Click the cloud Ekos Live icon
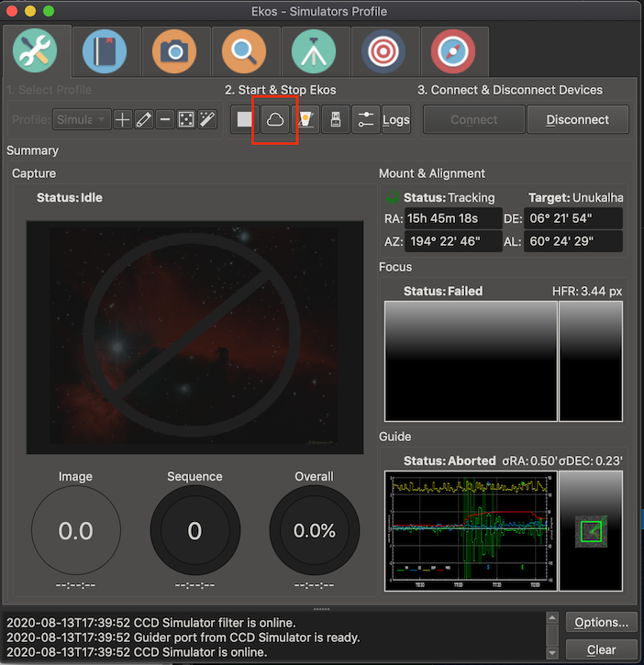Viewport: 644px width, 665px height. pos(275,119)
